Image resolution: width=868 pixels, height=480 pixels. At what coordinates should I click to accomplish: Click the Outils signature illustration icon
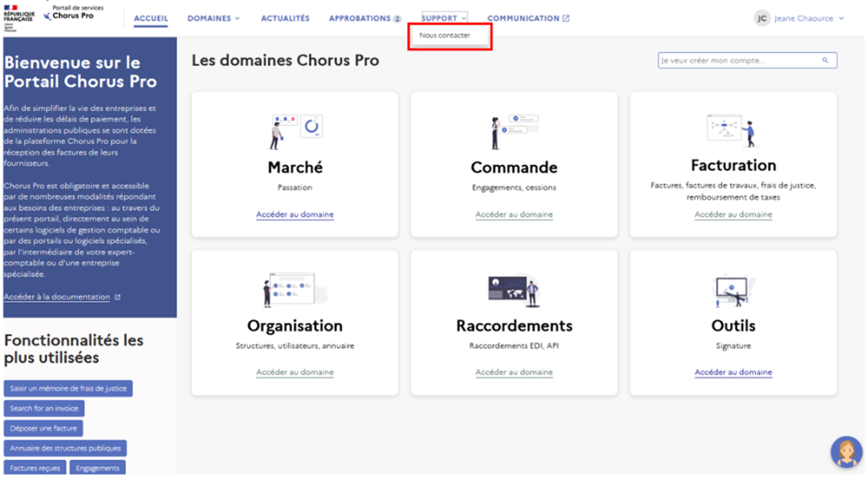point(733,292)
